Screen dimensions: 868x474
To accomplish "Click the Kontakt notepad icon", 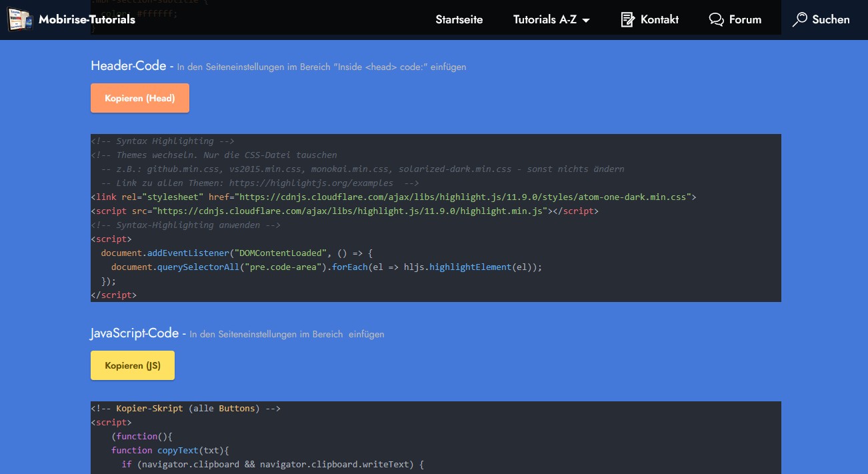I will pos(627,20).
